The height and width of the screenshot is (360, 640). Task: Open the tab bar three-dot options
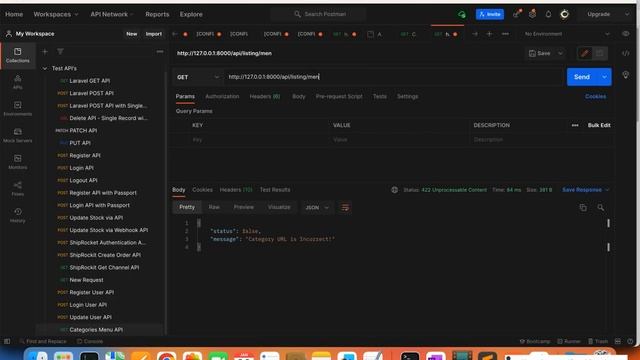point(505,34)
